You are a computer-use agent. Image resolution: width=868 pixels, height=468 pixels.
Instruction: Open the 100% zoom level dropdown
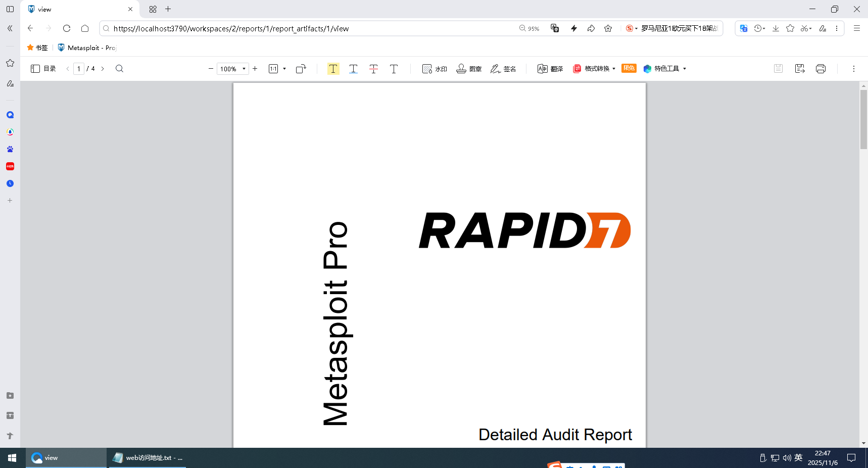click(x=244, y=69)
